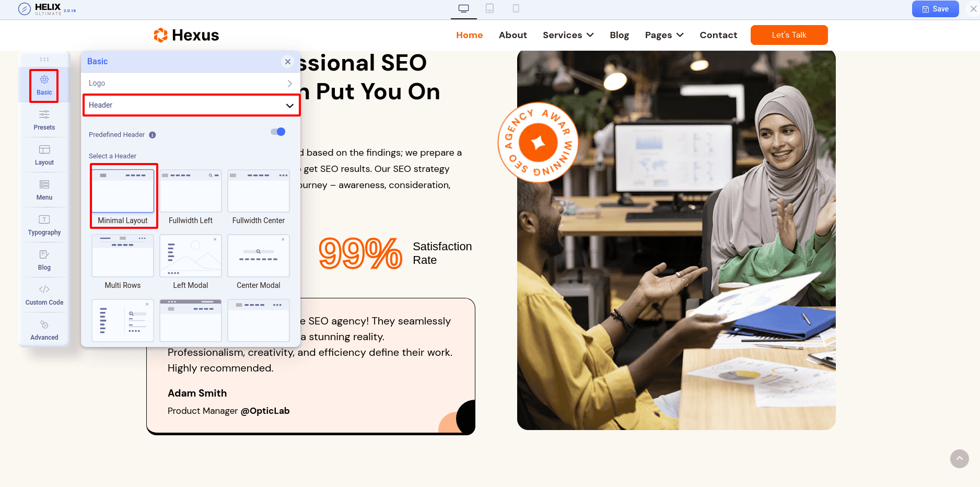Disable the Predefined Header toggle
The image size is (980, 487).
[x=278, y=132]
